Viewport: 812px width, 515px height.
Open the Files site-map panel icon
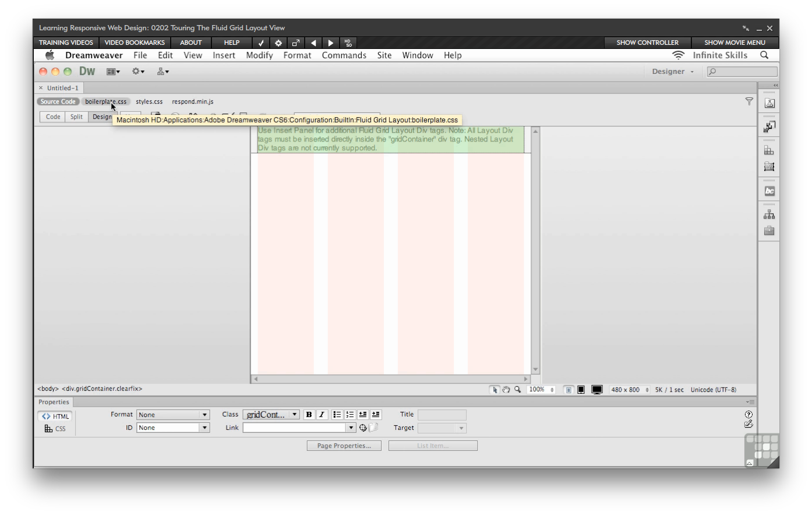coord(769,214)
